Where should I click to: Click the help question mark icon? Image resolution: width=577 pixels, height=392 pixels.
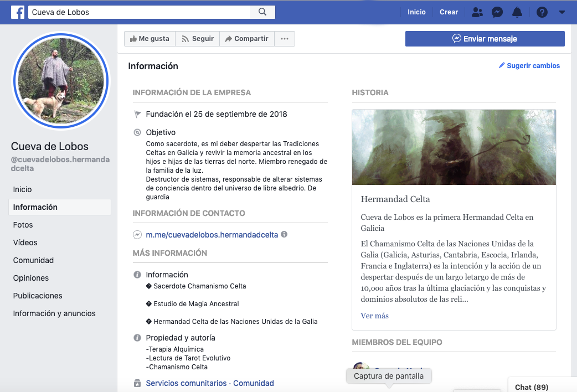pyautogui.click(x=542, y=12)
